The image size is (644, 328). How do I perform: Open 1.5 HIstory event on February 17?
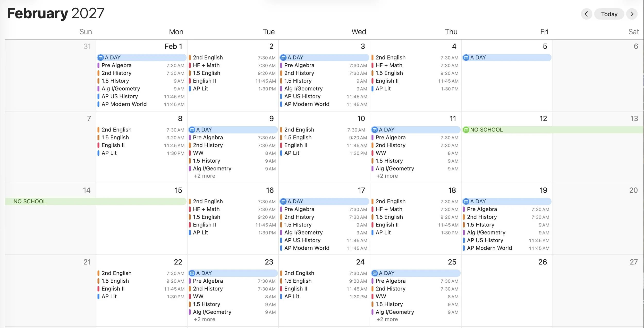pos(324,225)
